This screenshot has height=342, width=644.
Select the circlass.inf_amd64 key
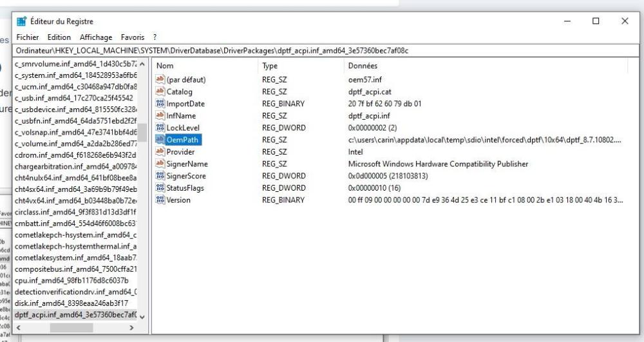coord(75,213)
